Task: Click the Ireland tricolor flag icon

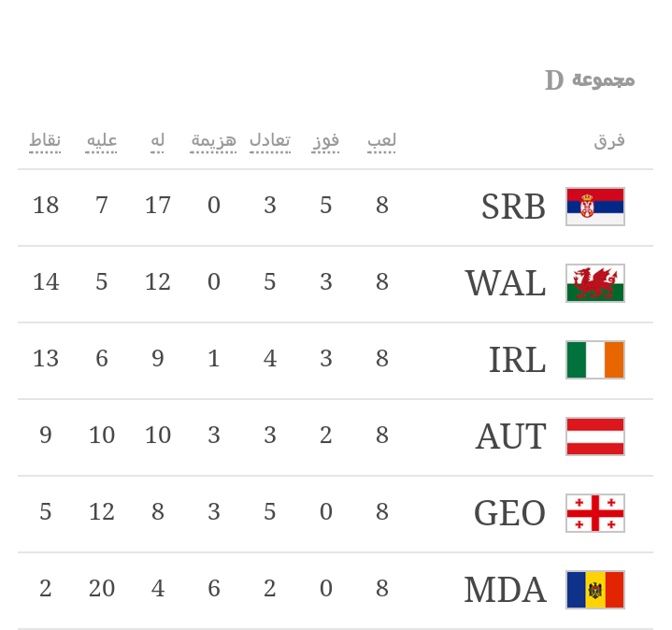Action: point(595,360)
